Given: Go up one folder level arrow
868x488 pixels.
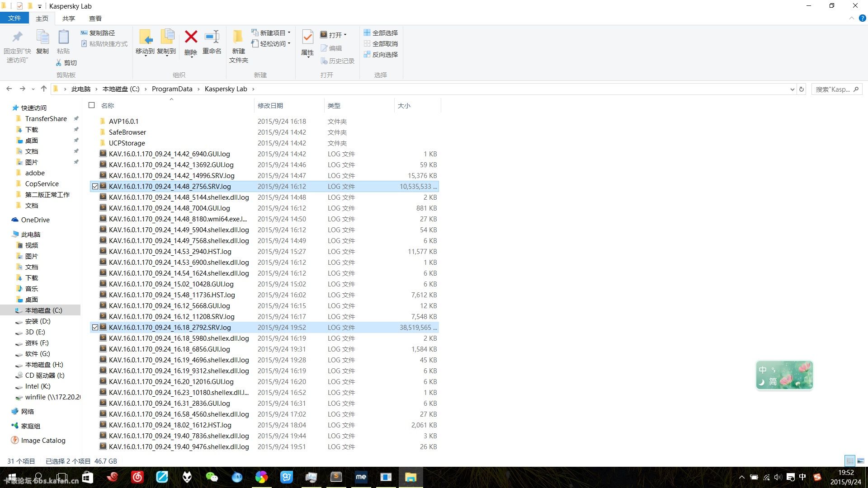Looking at the screenshot, I should coord(43,89).
